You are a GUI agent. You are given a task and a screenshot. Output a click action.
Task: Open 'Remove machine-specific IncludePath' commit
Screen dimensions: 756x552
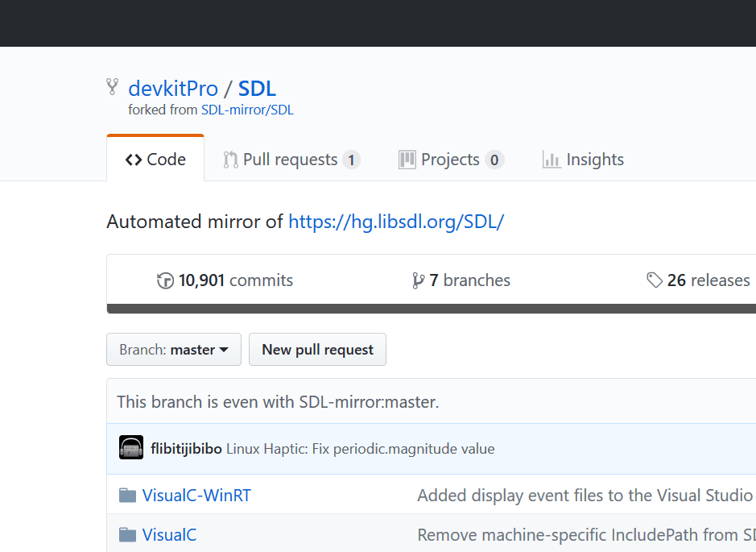pos(586,535)
